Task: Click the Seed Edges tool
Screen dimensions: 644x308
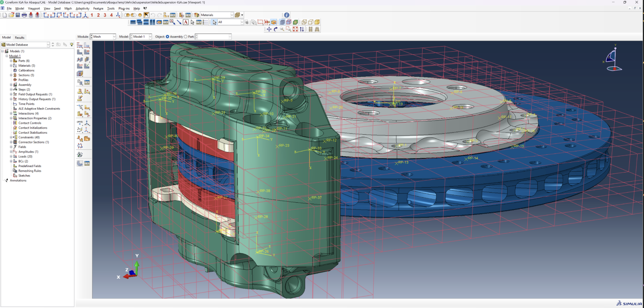Action: tap(87, 45)
